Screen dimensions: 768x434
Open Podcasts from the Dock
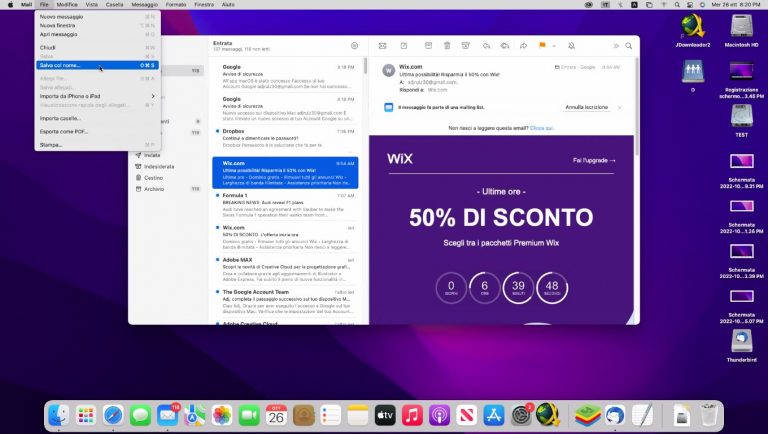pos(439,415)
